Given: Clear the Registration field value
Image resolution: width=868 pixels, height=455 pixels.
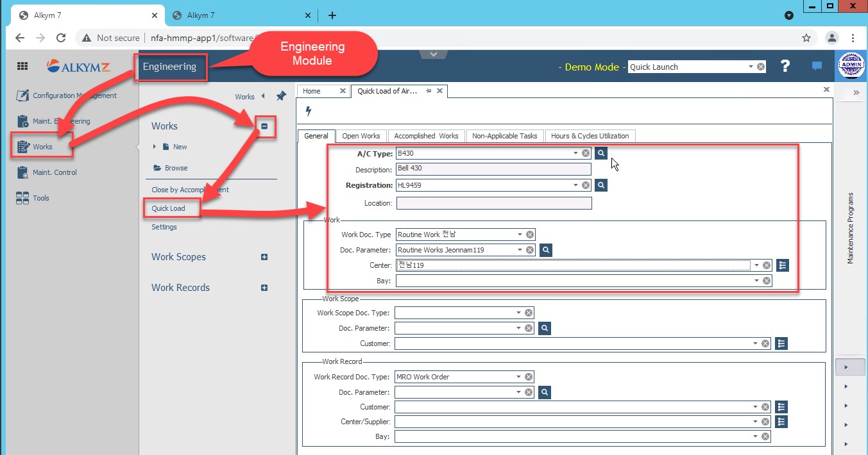Looking at the screenshot, I should tap(585, 185).
